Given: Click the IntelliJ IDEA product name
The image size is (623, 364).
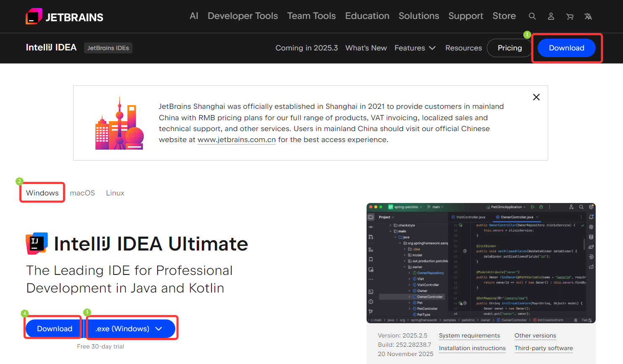Looking at the screenshot, I should [51, 47].
